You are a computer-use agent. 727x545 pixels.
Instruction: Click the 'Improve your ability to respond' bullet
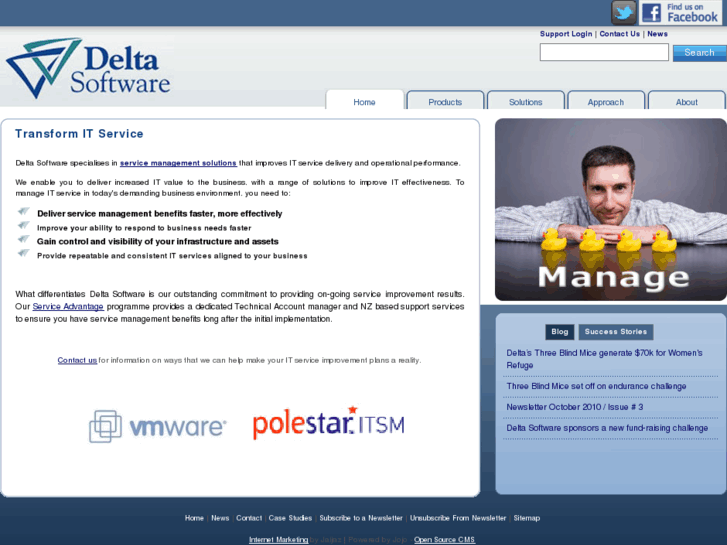pyautogui.click(x=144, y=228)
